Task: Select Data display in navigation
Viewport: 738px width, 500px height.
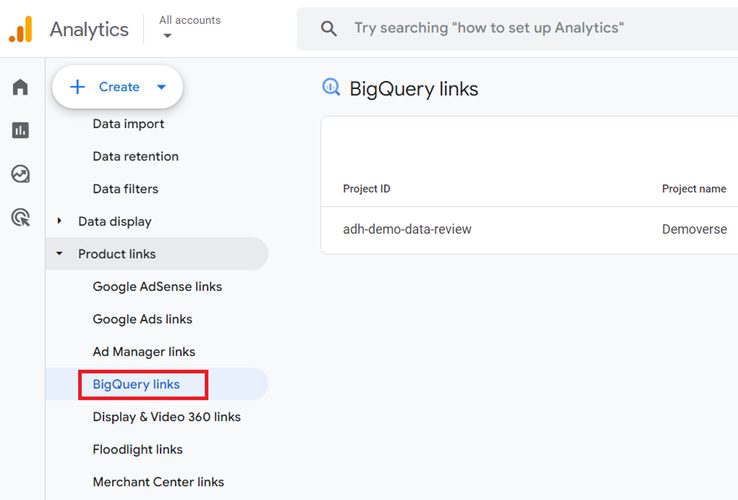Action: click(x=115, y=221)
